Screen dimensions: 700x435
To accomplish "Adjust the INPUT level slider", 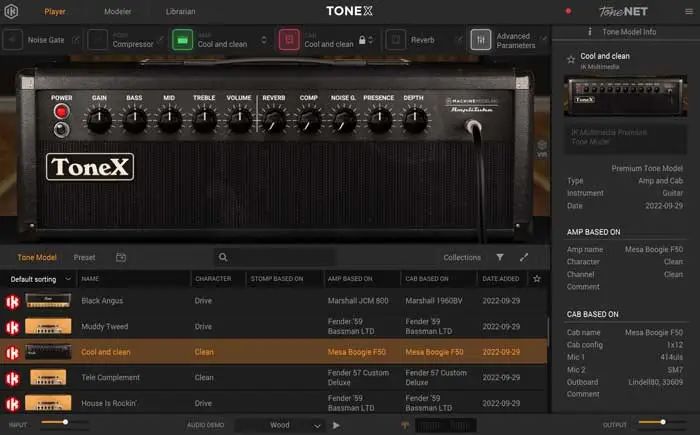I will tap(65, 422).
